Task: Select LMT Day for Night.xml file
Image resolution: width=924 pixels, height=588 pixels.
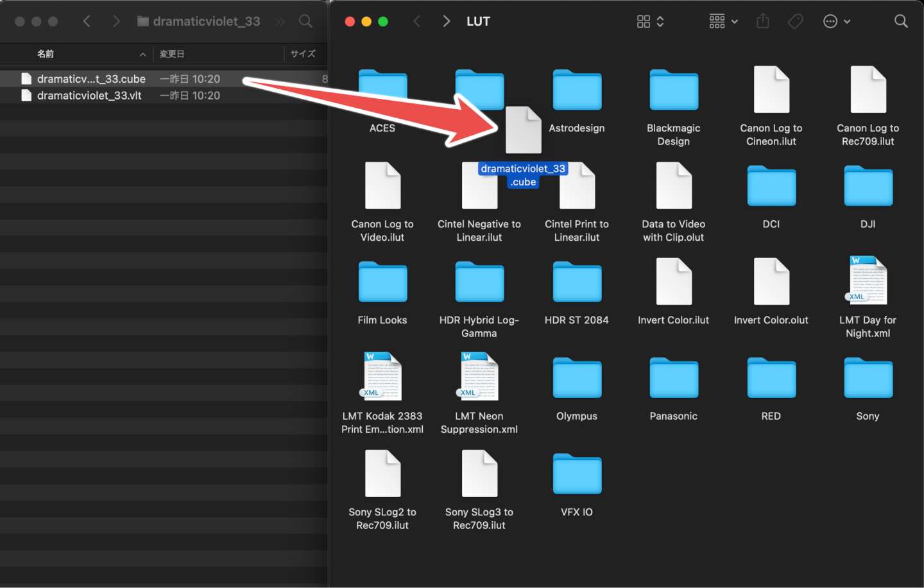Action: pyautogui.click(x=868, y=281)
